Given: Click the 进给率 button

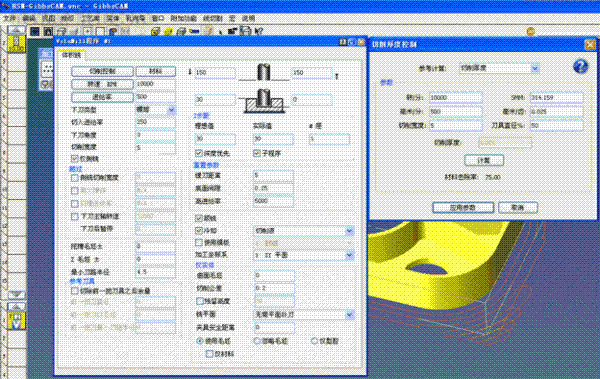Looking at the screenshot, I should point(102,97).
